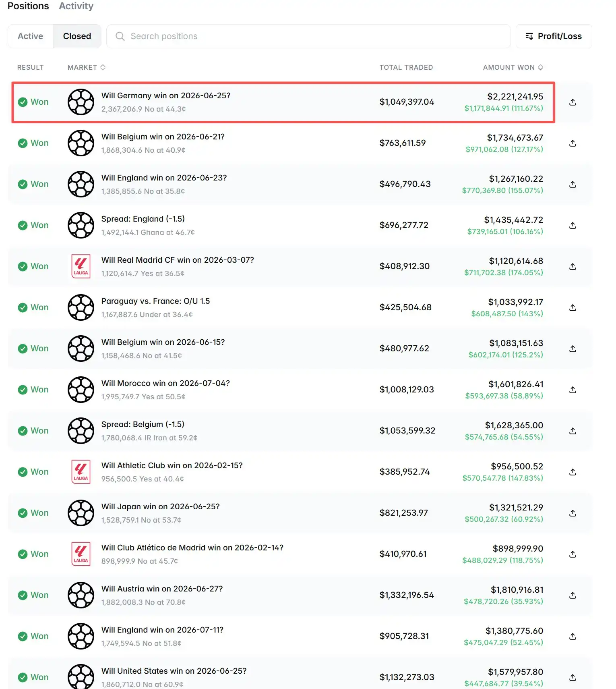The height and width of the screenshot is (689, 616).
Task: Click share icon for Paraguay vs. France row
Action: click(x=573, y=307)
